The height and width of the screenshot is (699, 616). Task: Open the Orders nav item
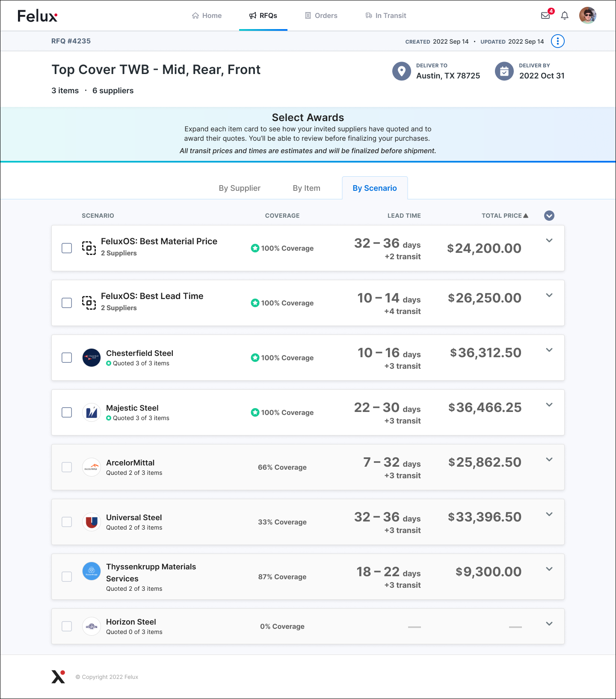coord(321,15)
